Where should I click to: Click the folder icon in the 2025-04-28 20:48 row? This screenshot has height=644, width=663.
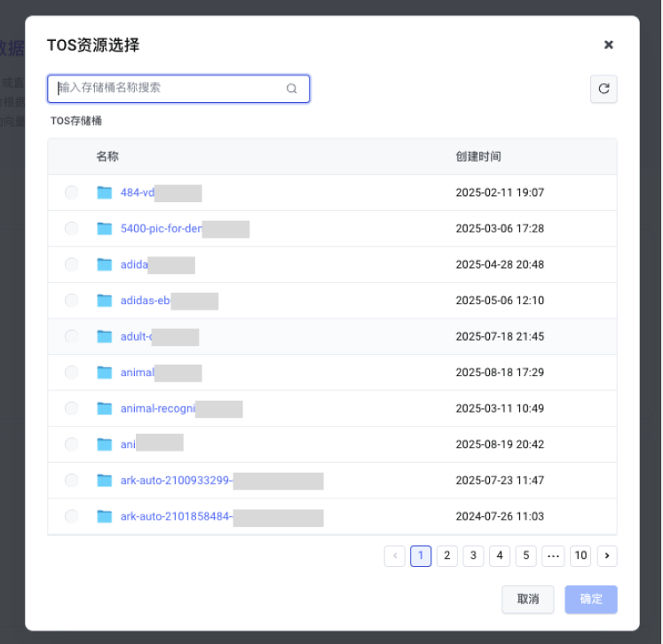pyautogui.click(x=105, y=264)
